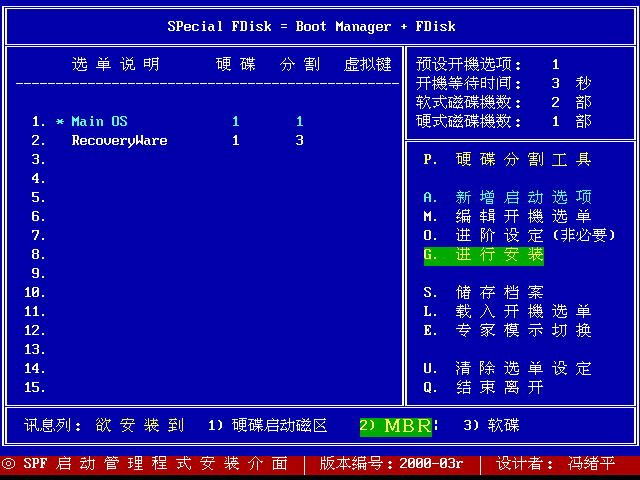Select the P. 硬碟分割工具 menu entry
The width and height of the screenshot is (640, 480).
pyautogui.click(x=507, y=159)
